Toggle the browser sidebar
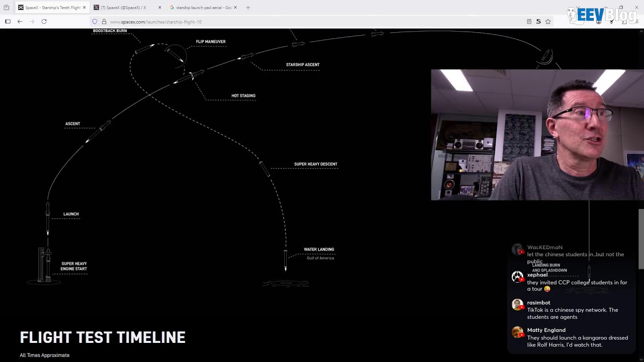 click(x=8, y=22)
